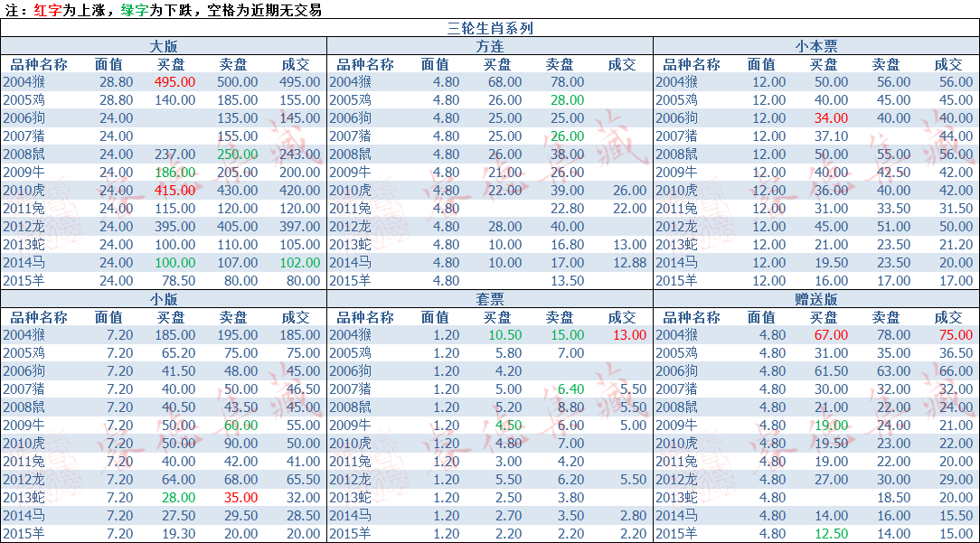Click 37.10 买盘 for 小本票 2007猪
The height and width of the screenshot is (543, 980).
click(831, 136)
